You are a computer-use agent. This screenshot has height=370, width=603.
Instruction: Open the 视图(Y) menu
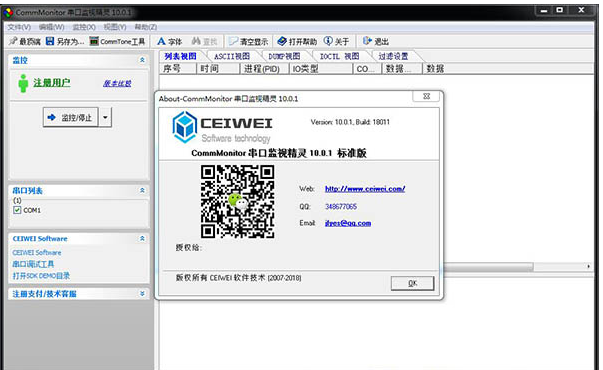point(115,27)
